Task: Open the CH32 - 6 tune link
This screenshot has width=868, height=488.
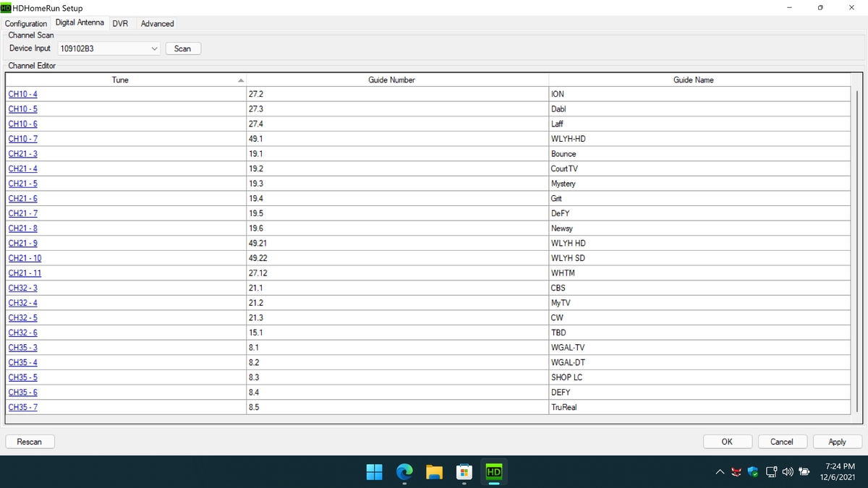Action: (x=22, y=333)
